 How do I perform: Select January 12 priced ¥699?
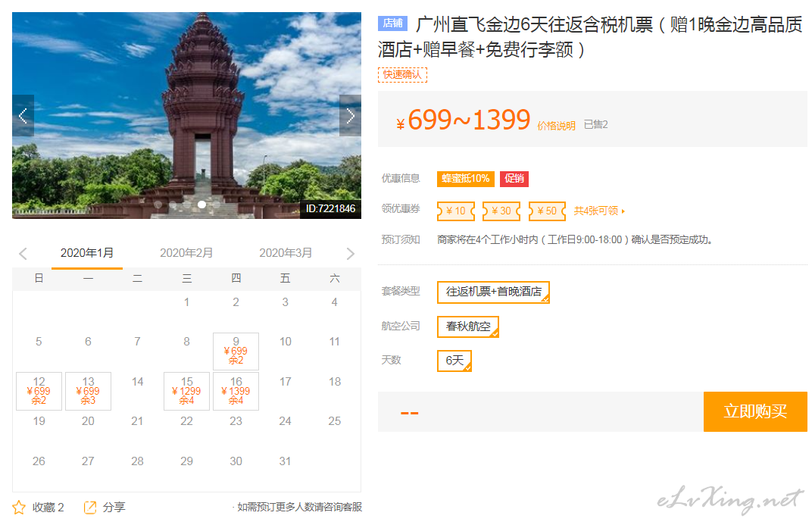click(x=39, y=391)
